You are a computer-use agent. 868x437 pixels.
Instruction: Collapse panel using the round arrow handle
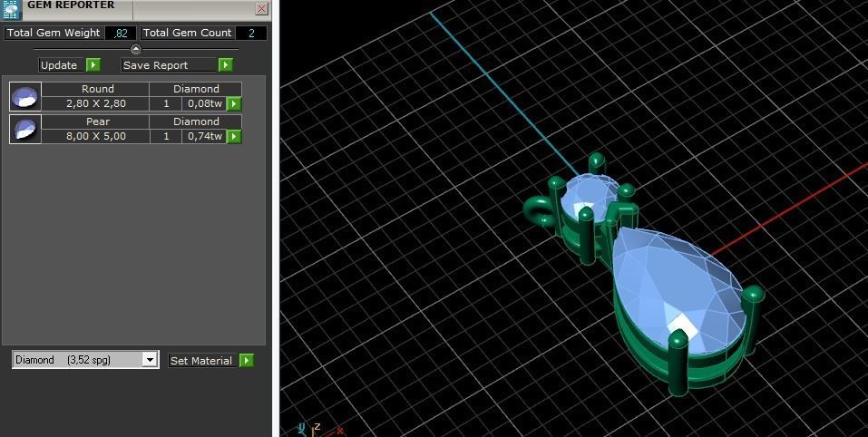coord(136,49)
